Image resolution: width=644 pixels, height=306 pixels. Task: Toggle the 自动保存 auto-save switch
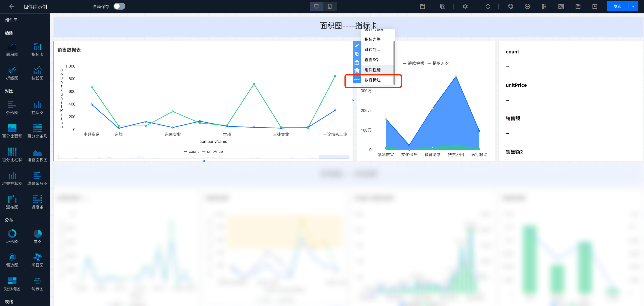pyautogui.click(x=119, y=6)
